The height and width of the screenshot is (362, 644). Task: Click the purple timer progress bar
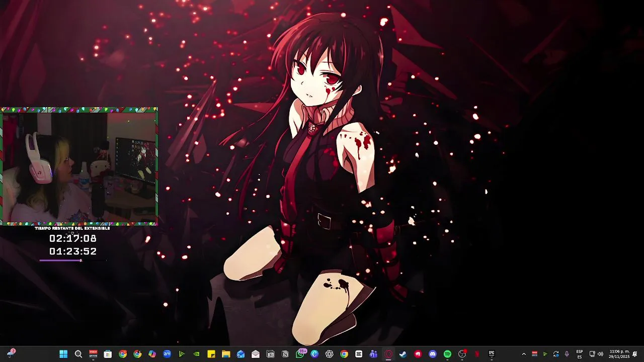tap(73, 260)
